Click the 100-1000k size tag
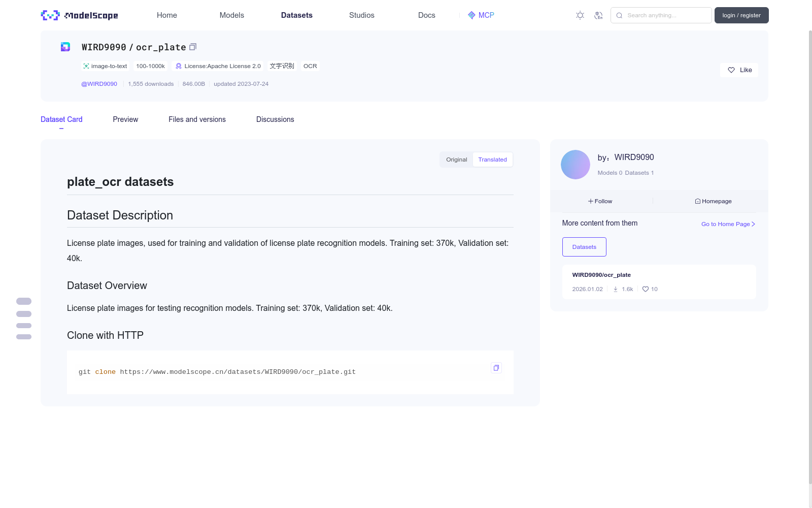 point(150,66)
